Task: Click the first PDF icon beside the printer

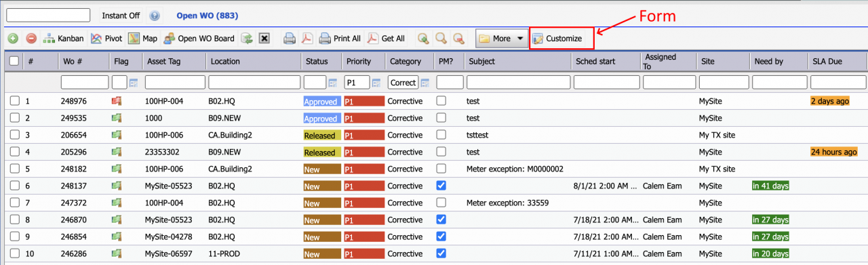Action: pos(307,39)
